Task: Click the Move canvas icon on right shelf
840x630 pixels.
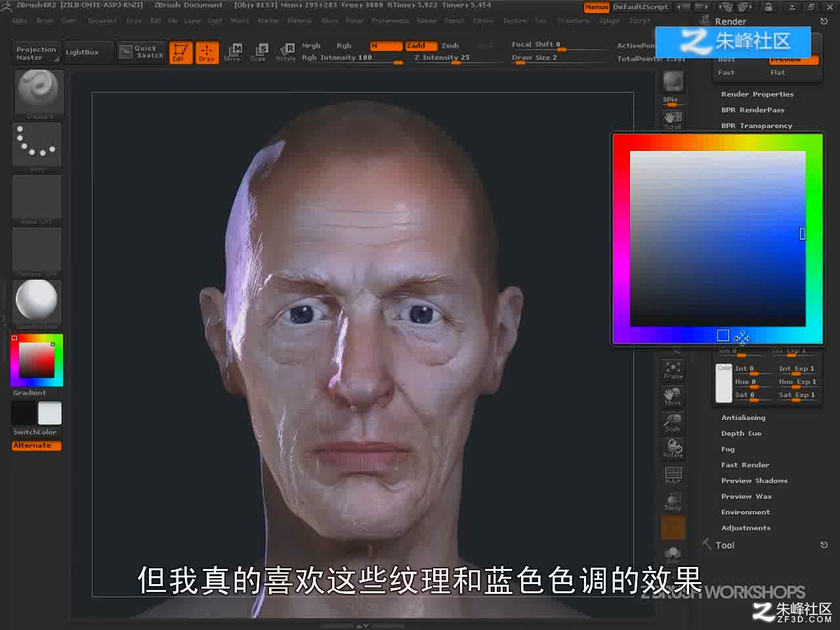Action: pyautogui.click(x=673, y=396)
